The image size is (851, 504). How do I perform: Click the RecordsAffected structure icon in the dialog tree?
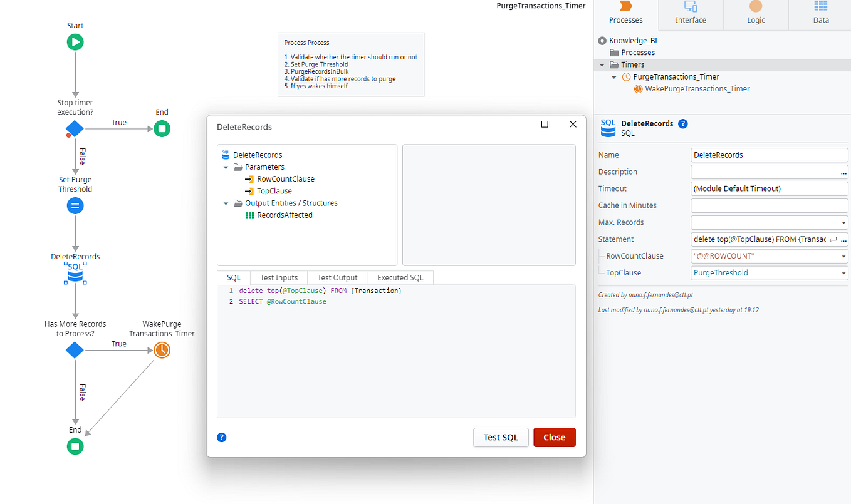tap(249, 215)
